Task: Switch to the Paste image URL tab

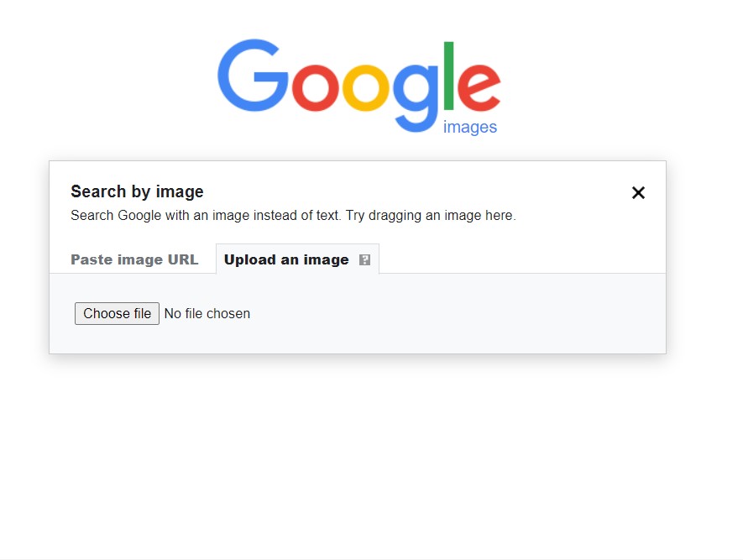Action: pos(134,259)
